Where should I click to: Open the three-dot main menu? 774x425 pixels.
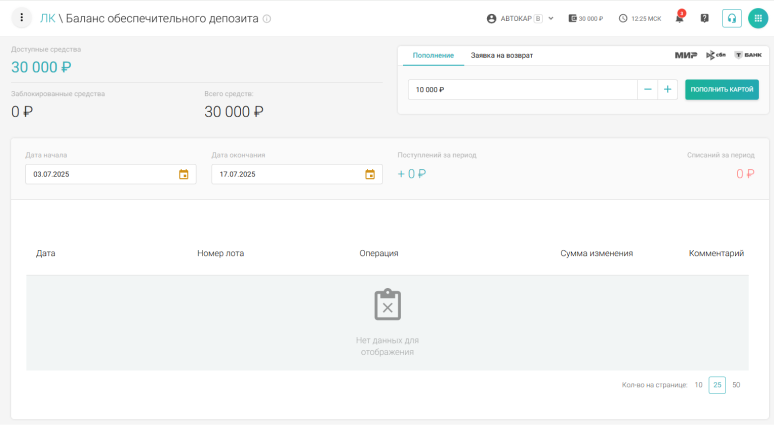pos(22,18)
